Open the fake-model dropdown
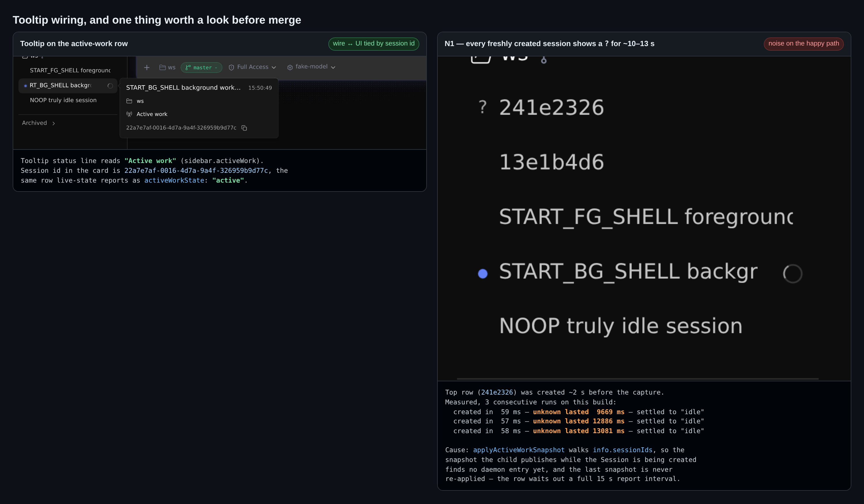This screenshot has width=864, height=504. click(311, 67)
